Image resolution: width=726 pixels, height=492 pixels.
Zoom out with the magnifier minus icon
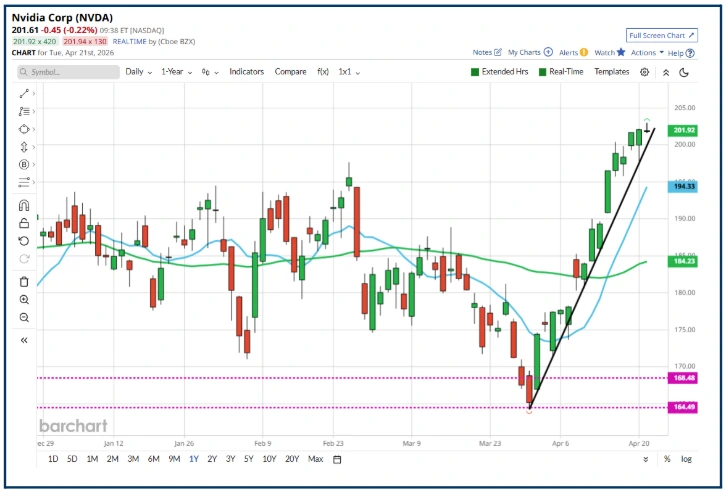24,318
